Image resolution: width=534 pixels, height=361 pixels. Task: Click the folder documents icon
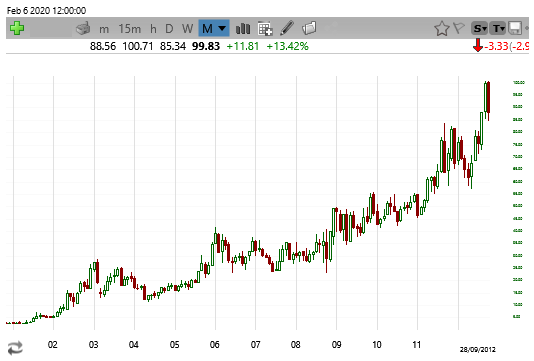pyautogui.click(x=309, y=28)
